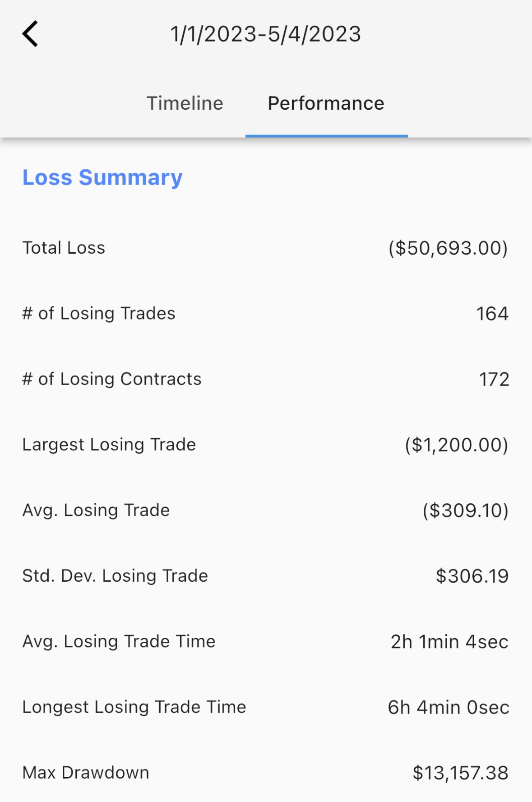Screen dimensions: 532x802
Task: Select the # of Losing Trades row
Action: coord(266,313)
